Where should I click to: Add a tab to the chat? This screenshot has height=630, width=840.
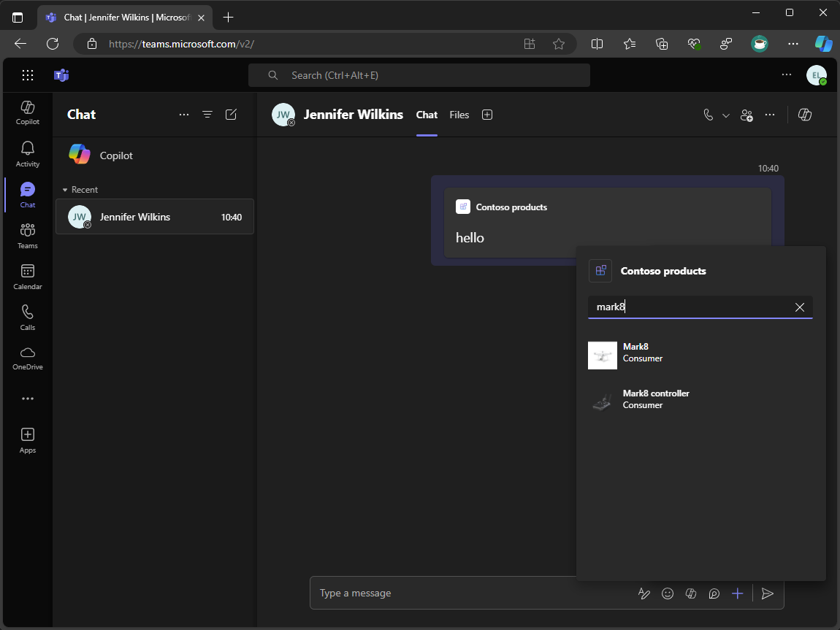coord(487,115)
